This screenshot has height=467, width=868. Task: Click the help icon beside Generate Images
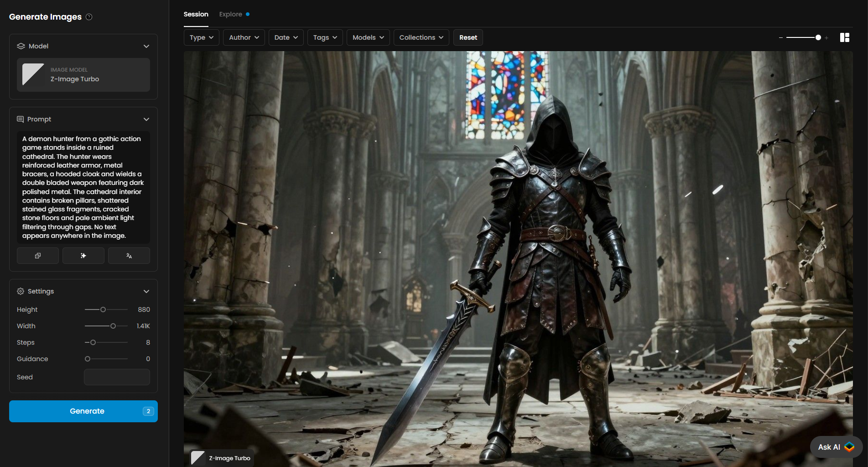coord(89,17)
